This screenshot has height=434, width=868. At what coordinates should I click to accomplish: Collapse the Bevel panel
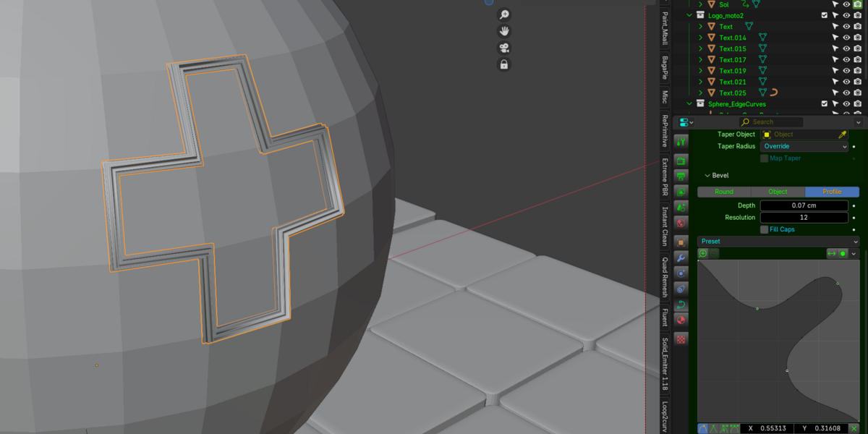pyautogui.click(x=707, y=175)
